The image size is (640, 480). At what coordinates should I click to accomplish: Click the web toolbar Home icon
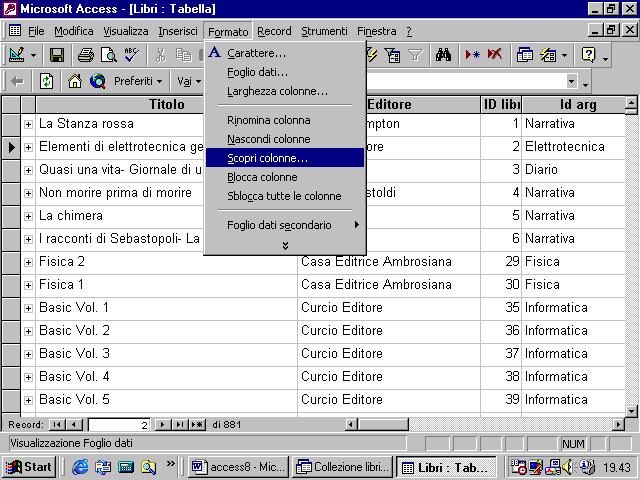pos(75,81)
